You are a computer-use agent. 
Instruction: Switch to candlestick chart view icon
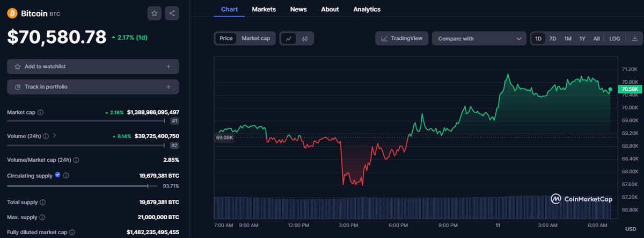[304, 39]
